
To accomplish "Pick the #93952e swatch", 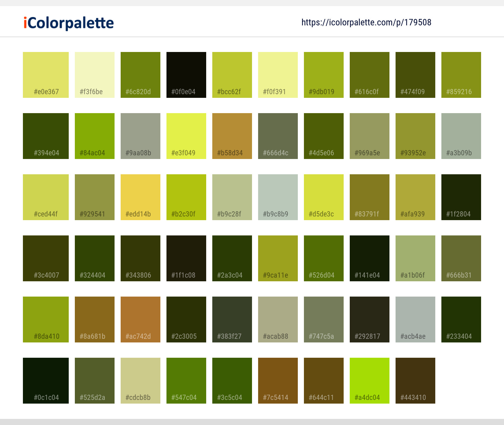I will (415, 136).
